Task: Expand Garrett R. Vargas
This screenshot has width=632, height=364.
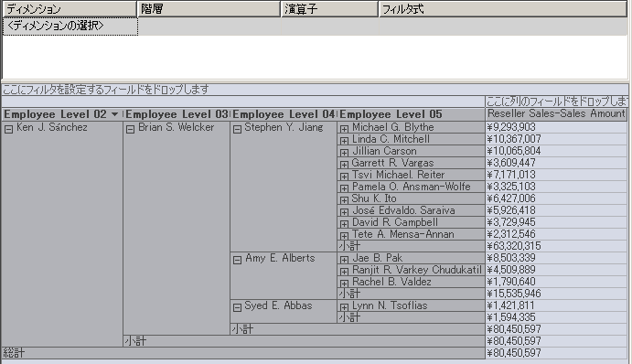Action: point(344,165)
